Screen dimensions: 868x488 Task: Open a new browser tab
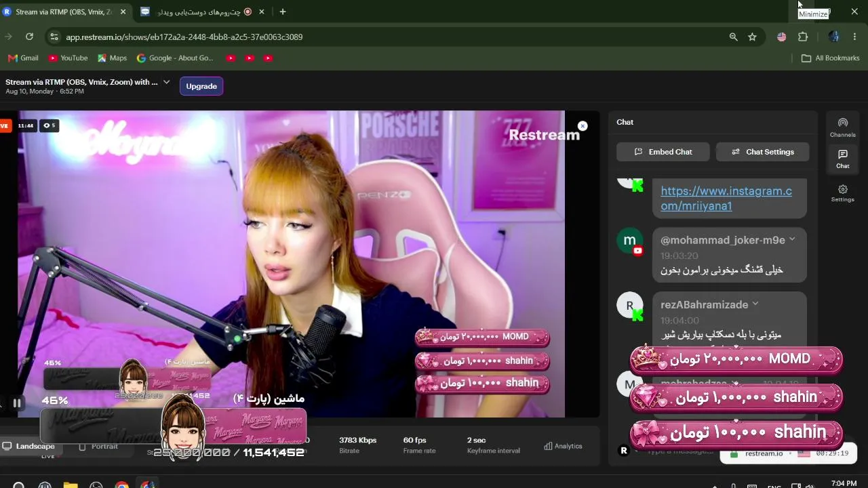tap(283, 12)
